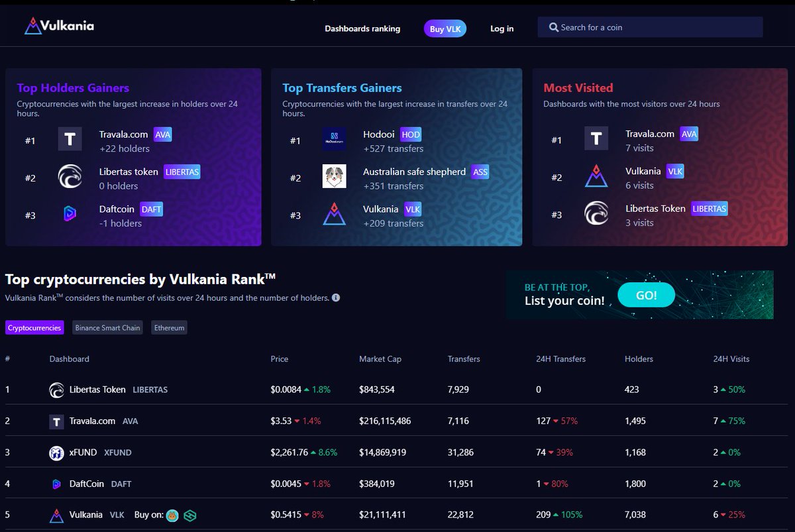Open Australian safe shepherd dog icon

(x=334, y=176)
